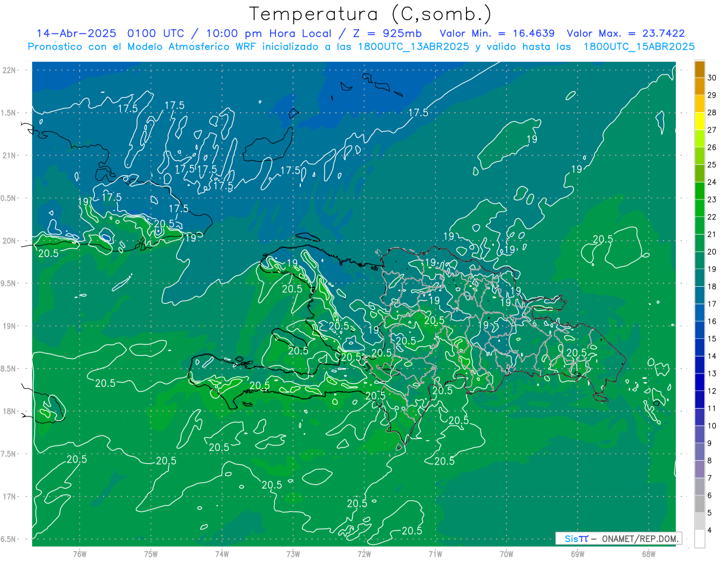
Task: Click the 'Temperatura (C,somb.)' chart title
Action: point(371,13)
